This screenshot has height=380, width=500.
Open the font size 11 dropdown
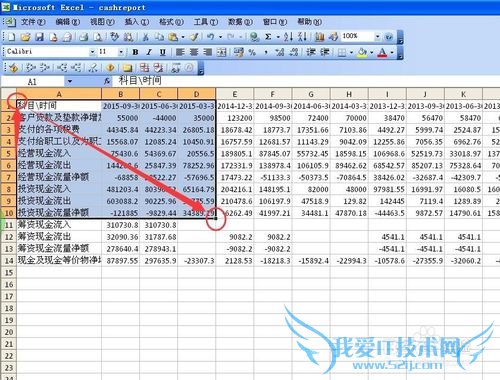[121, 52]
